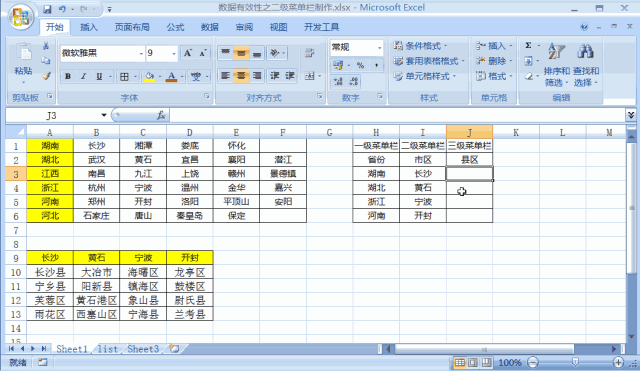Click Merge and Center icon
The image size is (640, 371).
310,76
